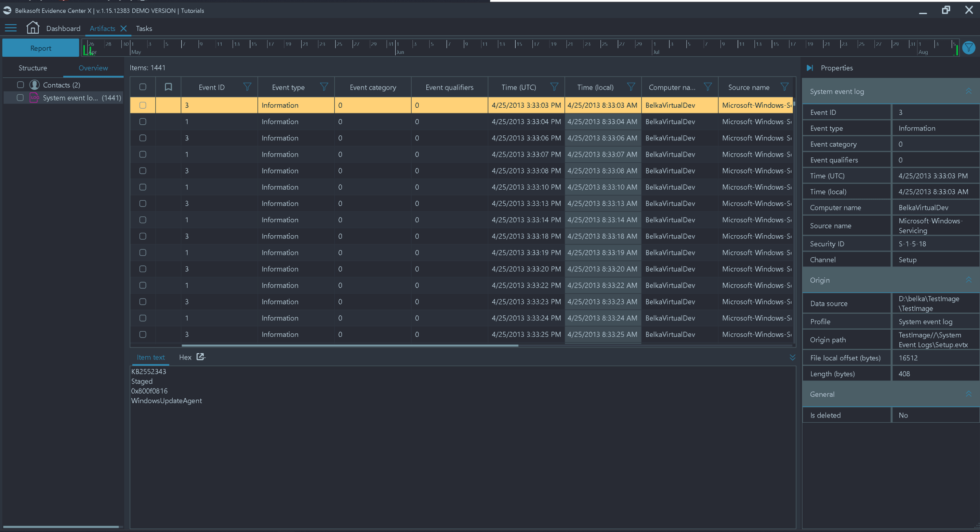980x532 pixels.
Task: Switch to the Hex tab
Action: (x=185, y=357)
